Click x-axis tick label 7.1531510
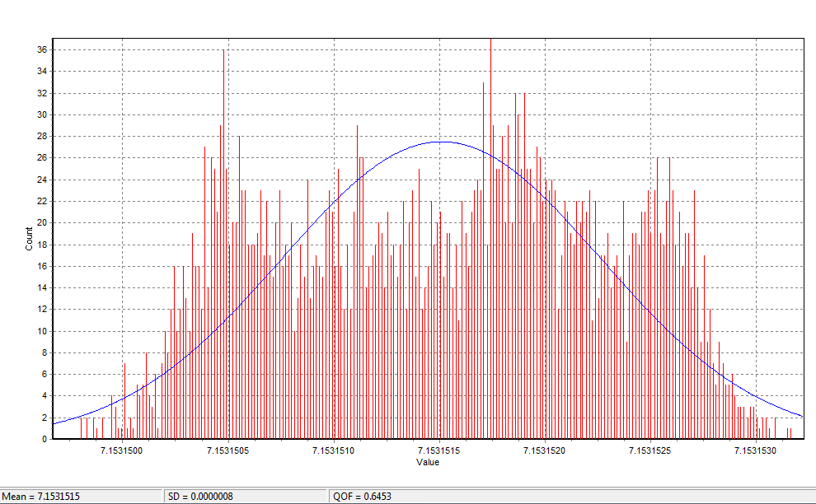The height and width of the screenshot is (504, 816). pyautogui.click(x=333, y=450)
